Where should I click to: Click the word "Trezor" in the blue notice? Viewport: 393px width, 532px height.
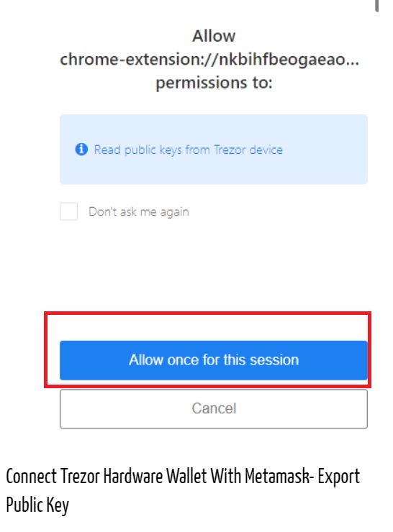tap(230, 150)
